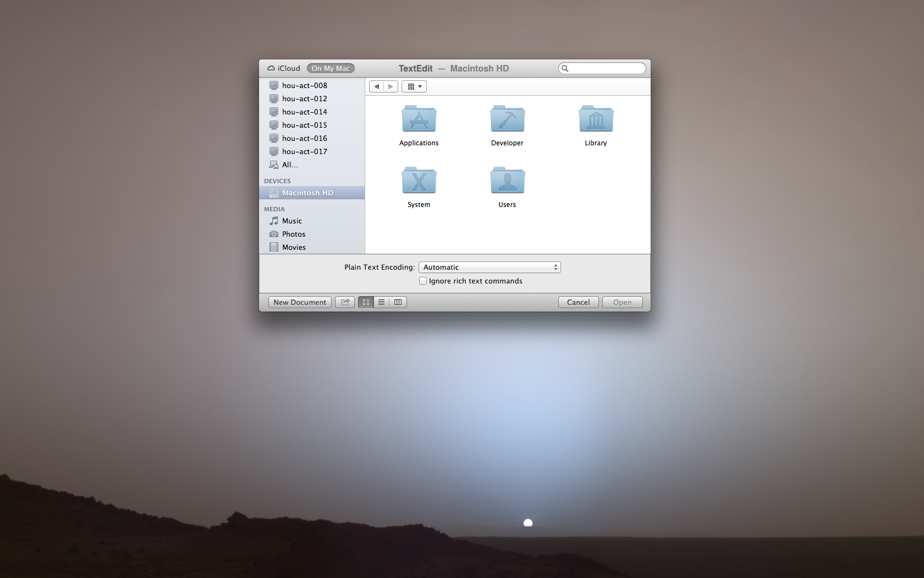The image size is (924, 578).
Task: Open Music in Media section
Action: click(312, 221)
